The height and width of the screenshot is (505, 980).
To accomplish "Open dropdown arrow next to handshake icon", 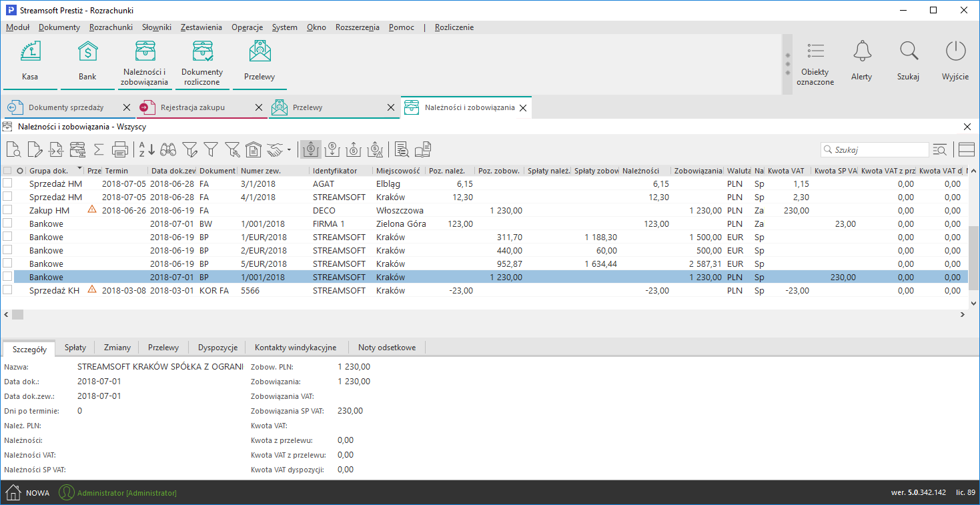I will point(290,149).
